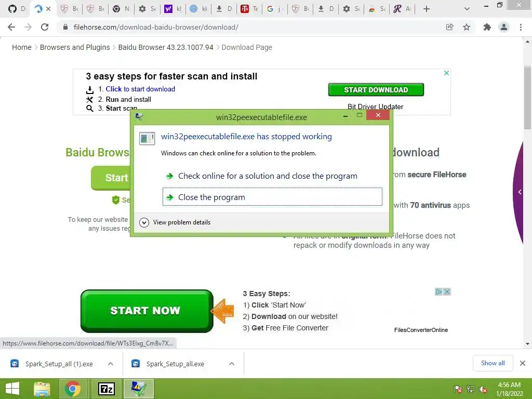
Task: Click the site lock icon in address bar
Action: (65, 27)
